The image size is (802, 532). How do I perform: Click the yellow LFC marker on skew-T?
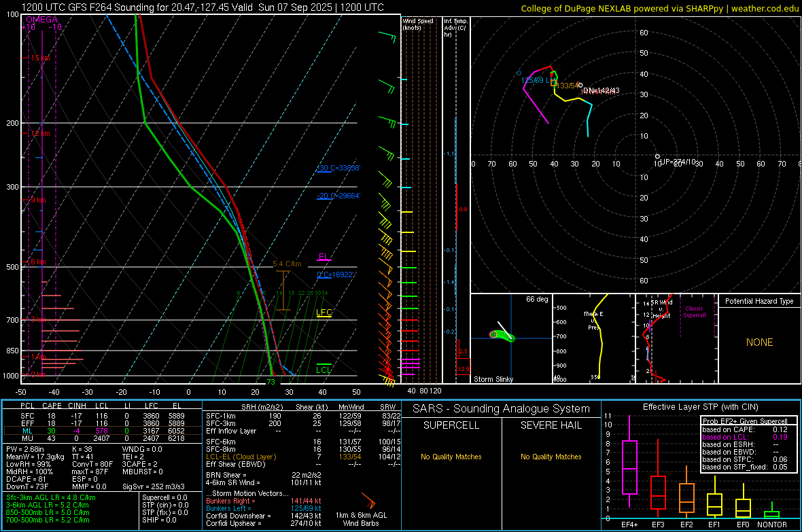pos(324,313)
